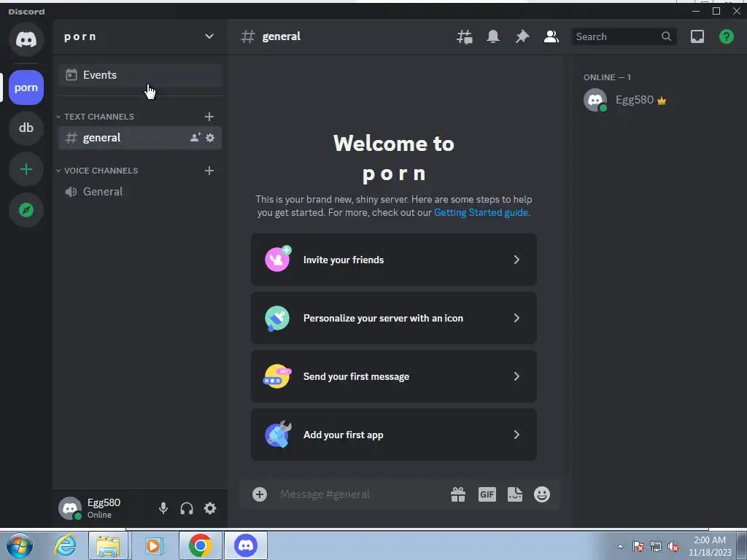The image size is (747, 560).
Task: Open Windows Start button
Action: [20, 545]
